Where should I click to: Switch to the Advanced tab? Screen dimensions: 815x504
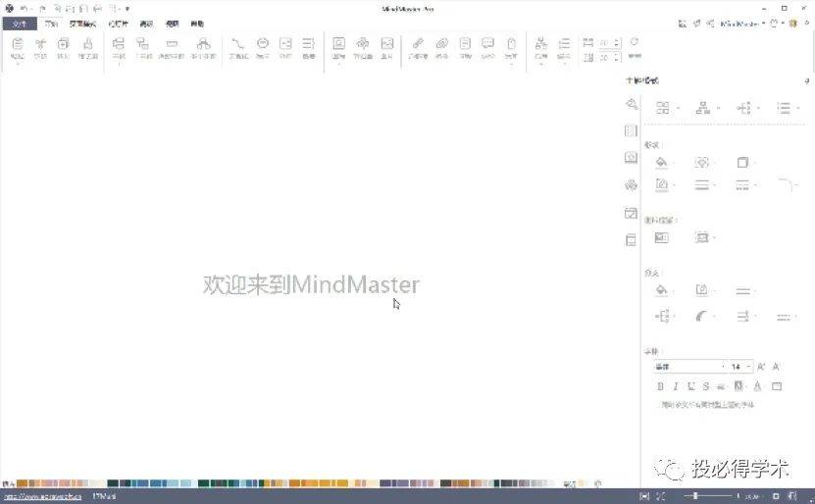click(146, 24)
